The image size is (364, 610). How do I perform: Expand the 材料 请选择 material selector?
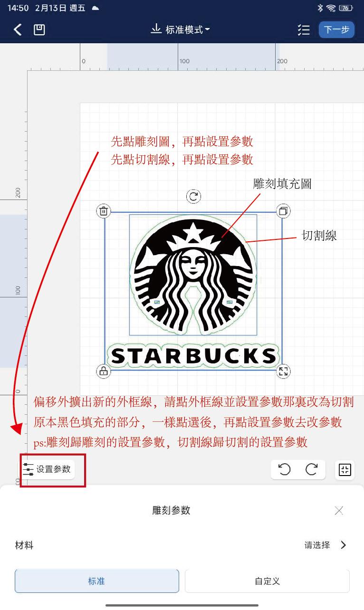pyautogui.click(x=326, y=545)
